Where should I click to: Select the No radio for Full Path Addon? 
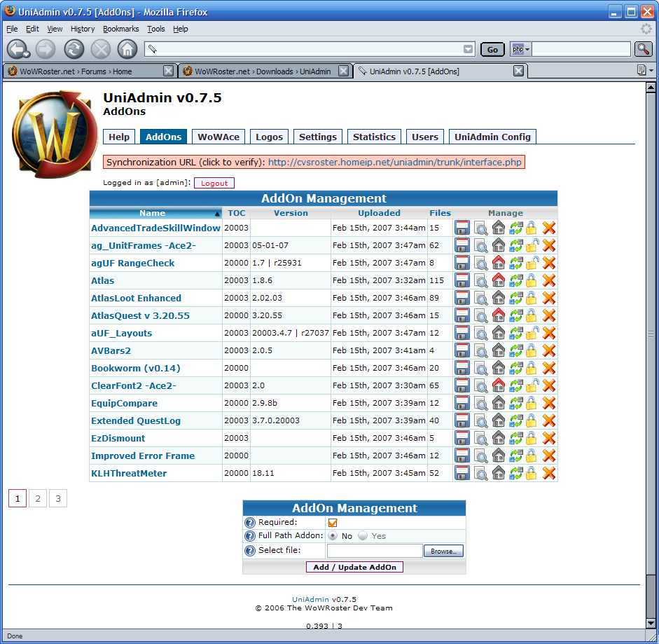pos(333,536)
